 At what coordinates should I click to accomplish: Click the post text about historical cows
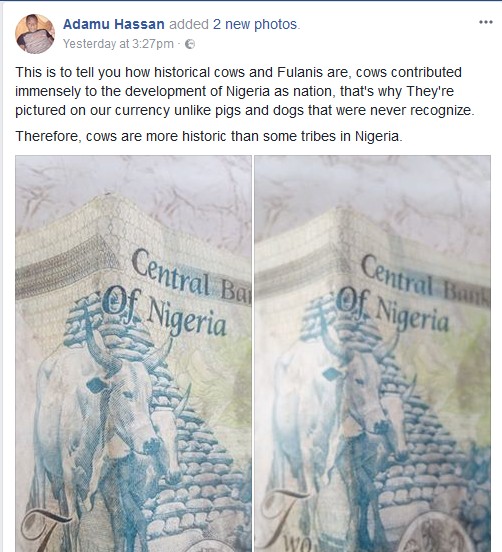pyautogui.click(x=245, y=91)
